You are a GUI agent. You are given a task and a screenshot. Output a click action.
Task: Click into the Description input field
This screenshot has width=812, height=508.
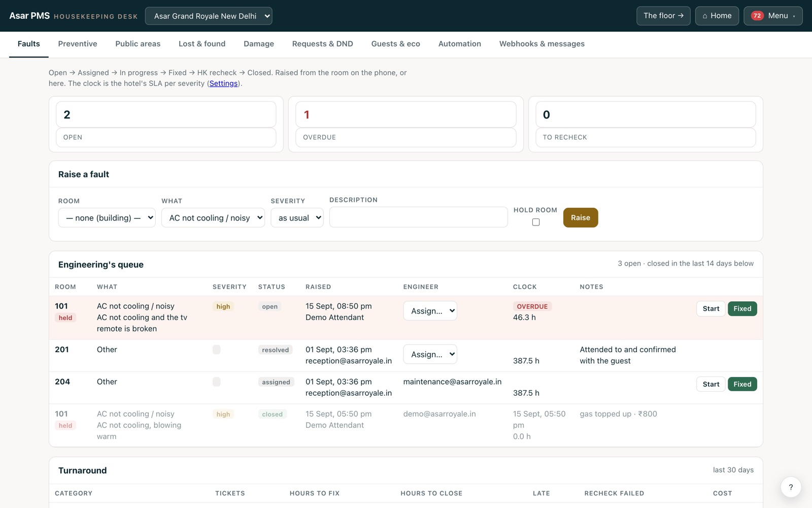pyautogui.click(x=418, y=217)
